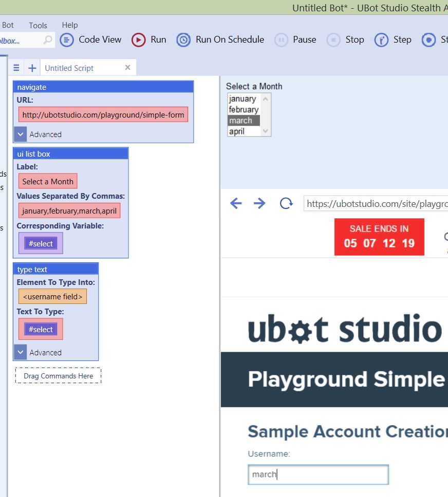The height and width of the screenshot is (497, 448).
Task: Select the ui list box command header
Action: pos(71,154)
